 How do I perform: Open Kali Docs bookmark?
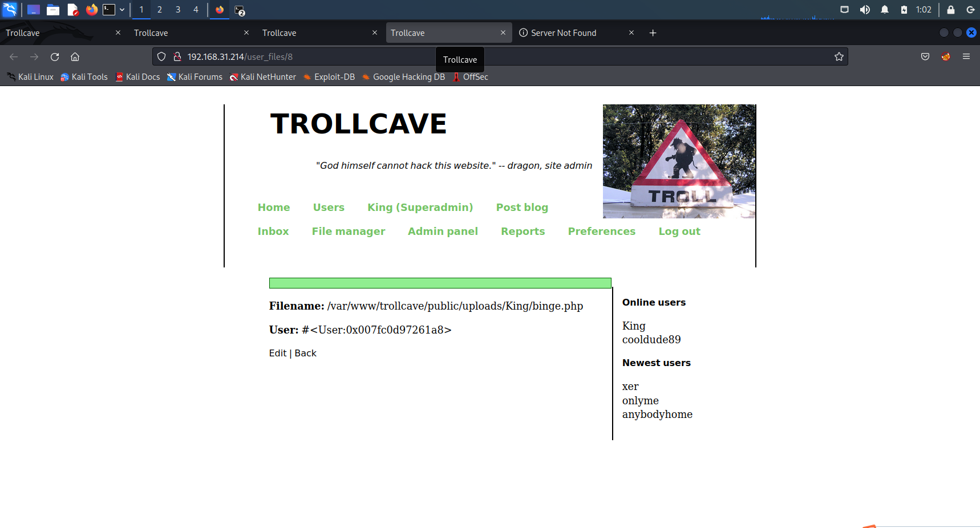[137, 77]
